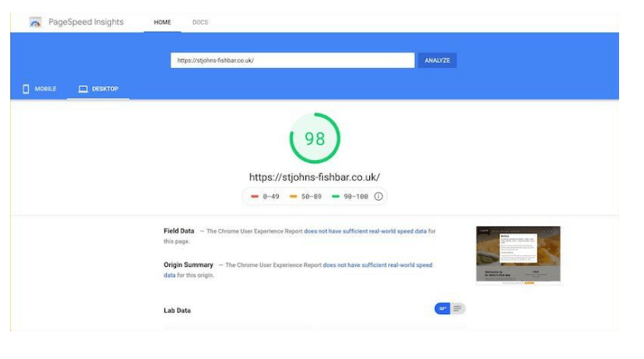The width and height of the screenshot is (644, 359).
Task: Click the https://stjohns-fishbar.co.uk/ heading text
Action: pyautogui.click(x=315, y=177)
